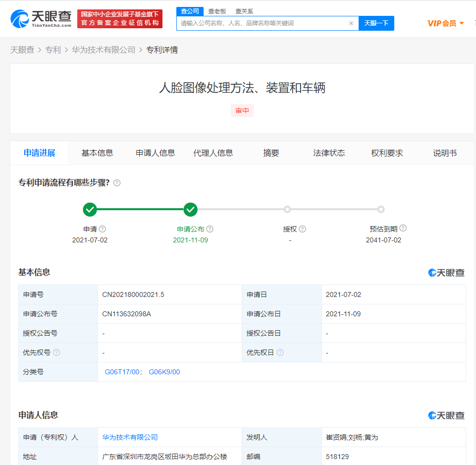Select the 法律状态 tab

(x=329, y=153)
